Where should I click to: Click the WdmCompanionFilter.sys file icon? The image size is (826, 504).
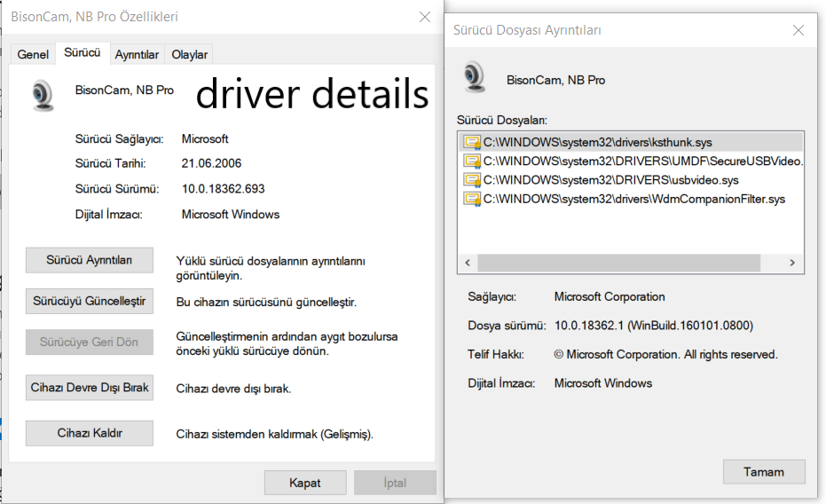(x=472, y=199)
